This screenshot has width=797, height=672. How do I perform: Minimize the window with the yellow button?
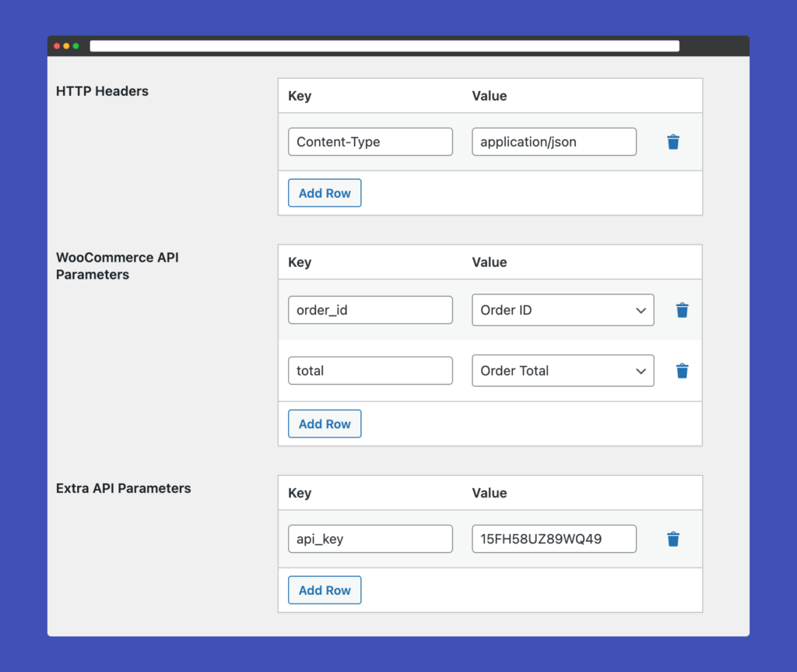coord(66,46)
